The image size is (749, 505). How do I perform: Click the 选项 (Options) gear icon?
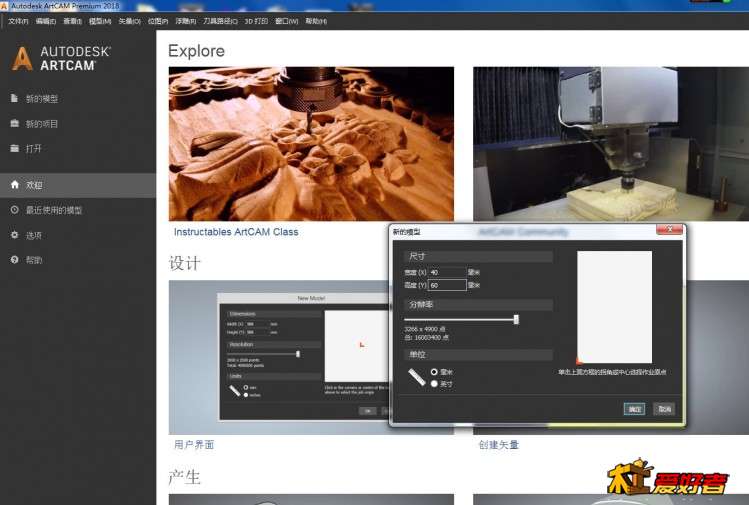coord(14,235)
